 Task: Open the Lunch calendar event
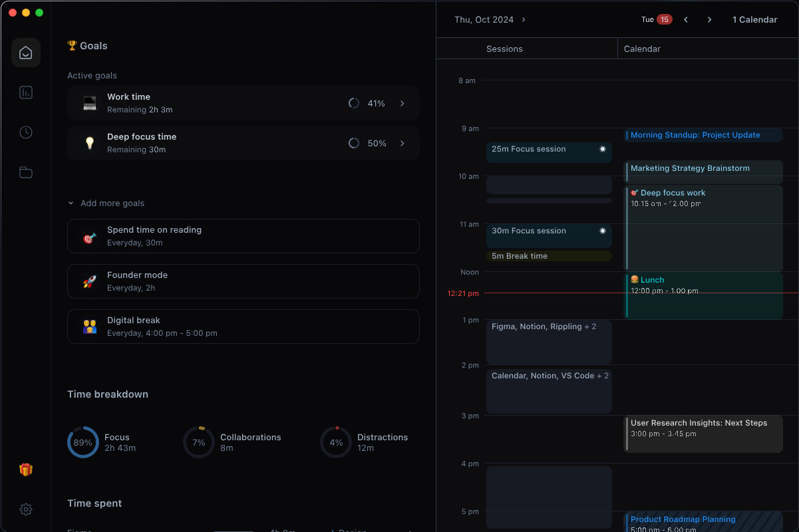703,295
